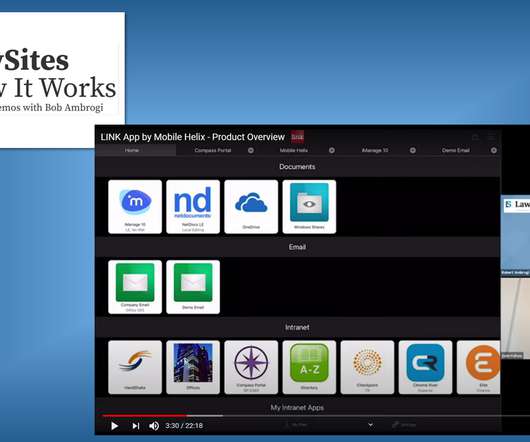Open the Checkpoint dotted-circle tile
The height and width of the screenshot is (442, 530).
(367, 367)
